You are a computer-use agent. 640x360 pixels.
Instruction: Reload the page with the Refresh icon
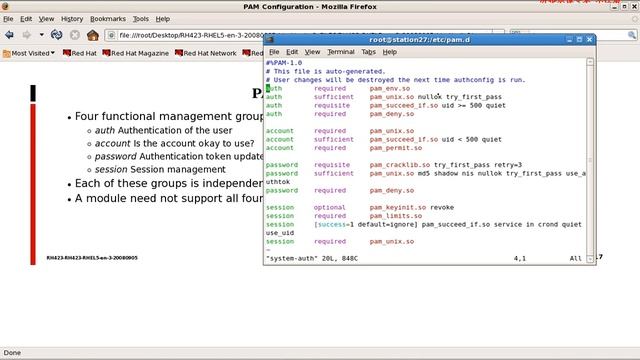57,35
